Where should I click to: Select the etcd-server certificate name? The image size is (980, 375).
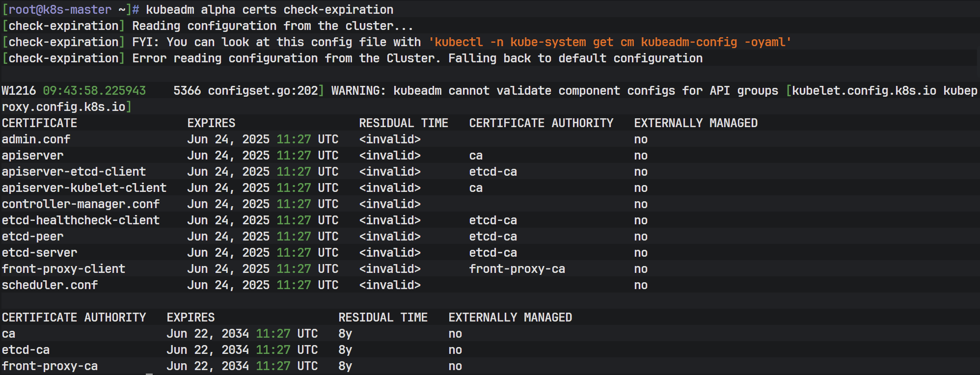[x=39, y=253]
